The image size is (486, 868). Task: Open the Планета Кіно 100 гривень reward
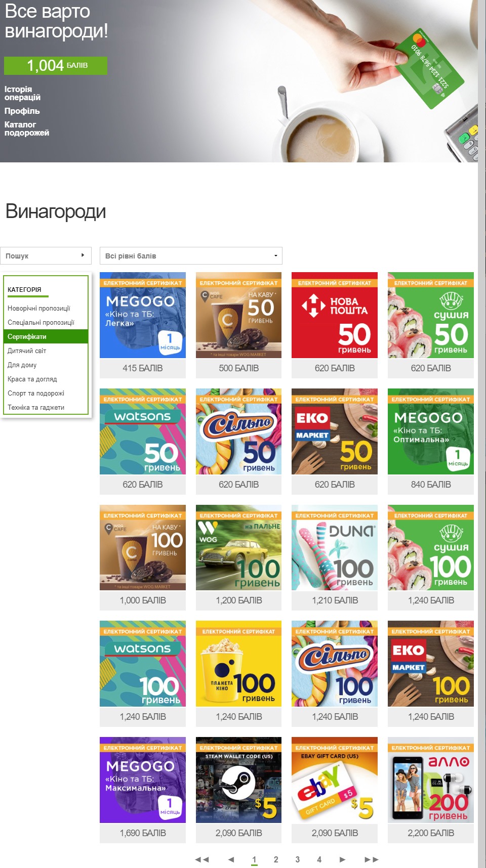(x=238, y=673)
